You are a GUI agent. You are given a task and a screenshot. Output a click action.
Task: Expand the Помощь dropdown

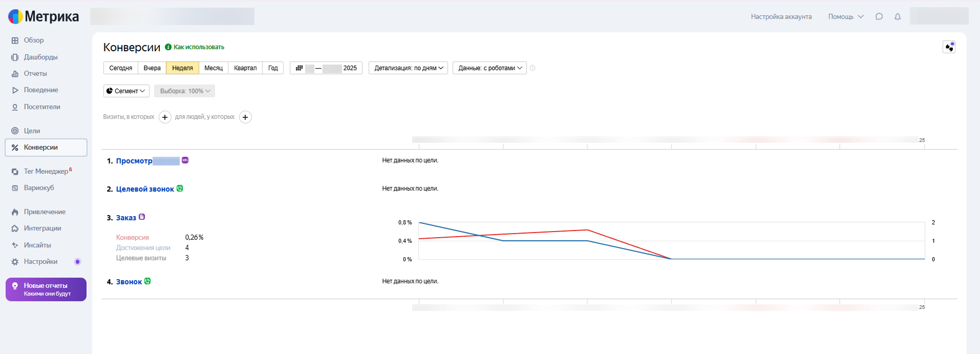click(x=846, y=16)
